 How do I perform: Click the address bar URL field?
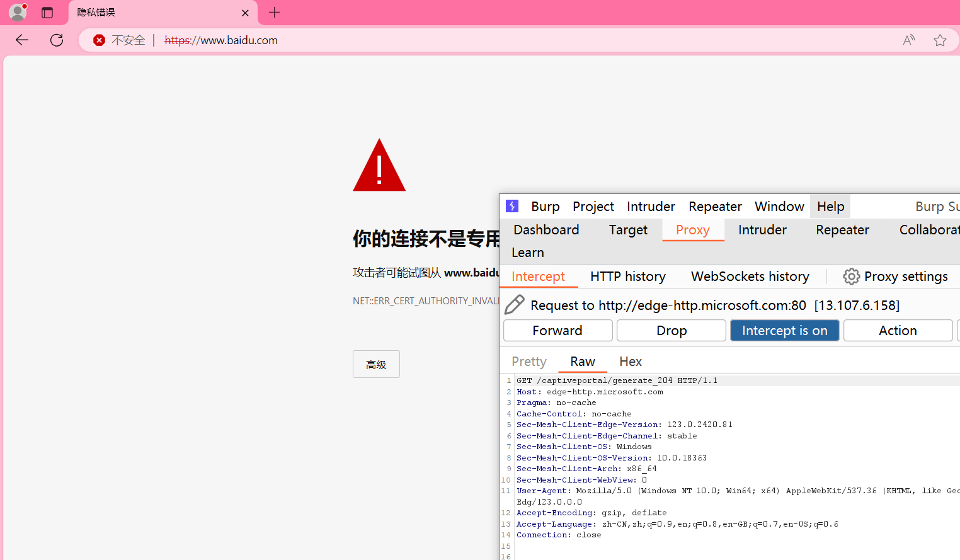click(x=441, y=40)
